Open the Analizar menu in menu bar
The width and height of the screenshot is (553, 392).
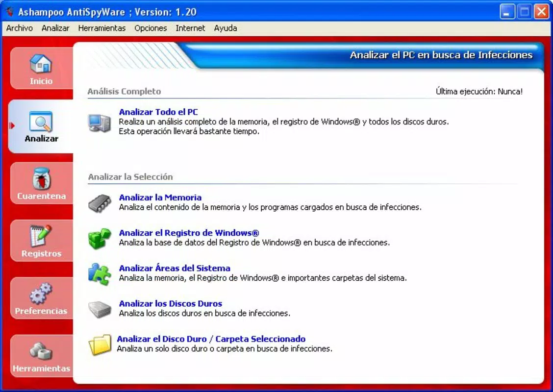55,28
